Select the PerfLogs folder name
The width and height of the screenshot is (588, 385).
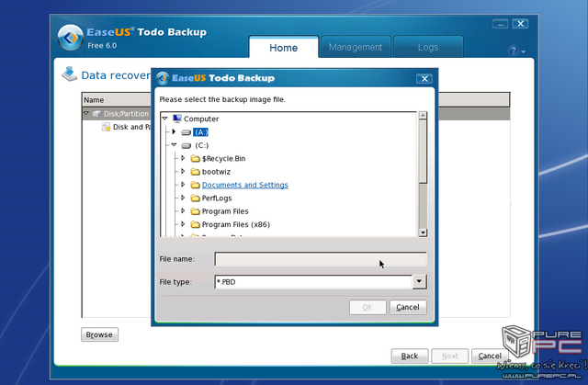[217, 198]
